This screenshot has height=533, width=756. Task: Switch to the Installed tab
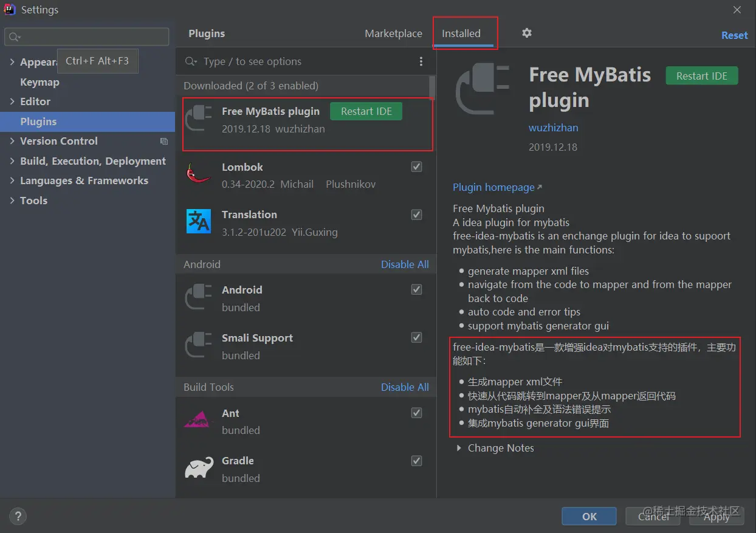click(461, 33)
